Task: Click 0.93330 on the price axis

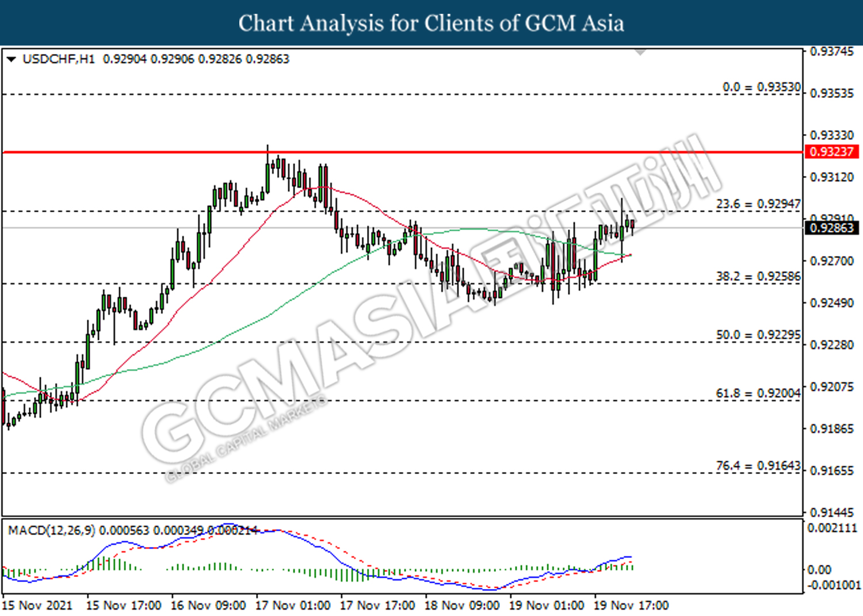Action: pos(832,135)
